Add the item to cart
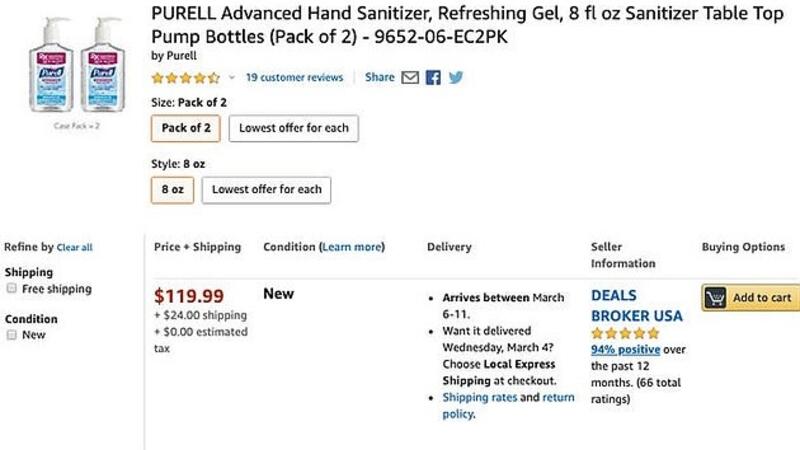The width and height of the screenshot is (800, 450). (750, 297)
